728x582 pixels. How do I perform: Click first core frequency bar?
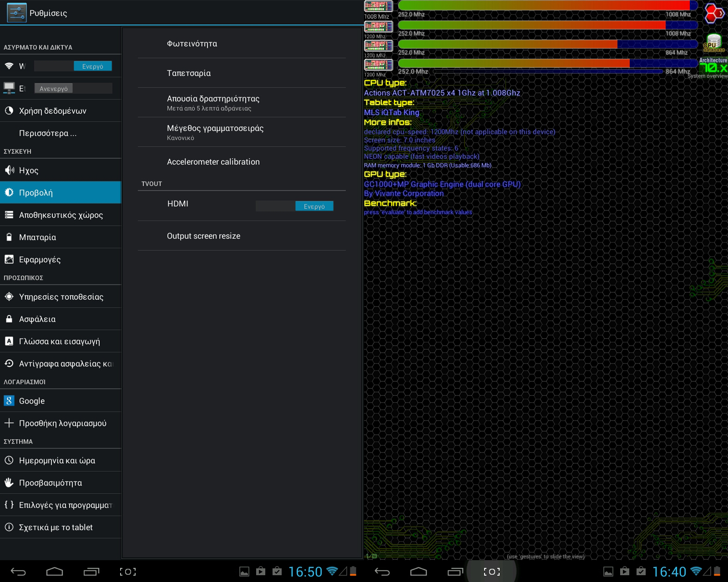coord(548,5)
